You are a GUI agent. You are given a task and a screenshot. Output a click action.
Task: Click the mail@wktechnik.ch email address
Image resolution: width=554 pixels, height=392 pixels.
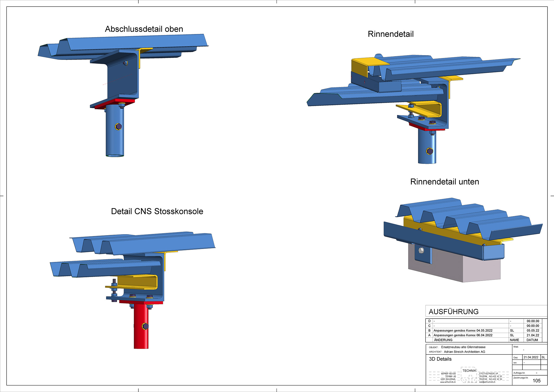pyautogui.click(x=487, y=382)
